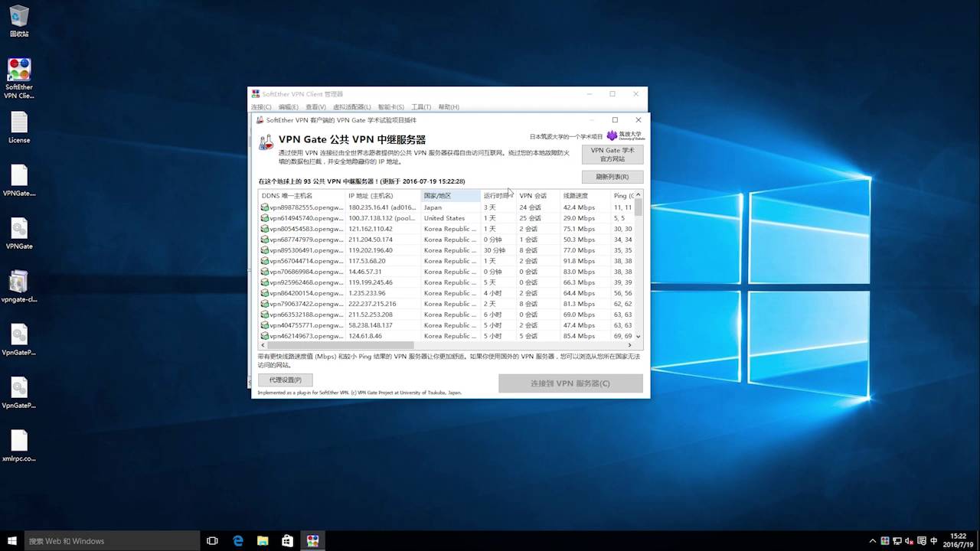Show hidden tray icons chevron

[873, 541]
